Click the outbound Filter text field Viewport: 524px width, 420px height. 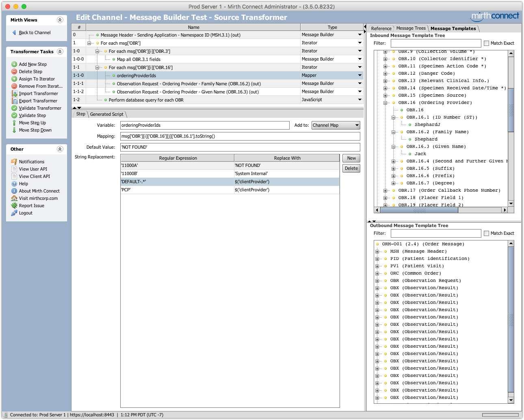[436, 233]
